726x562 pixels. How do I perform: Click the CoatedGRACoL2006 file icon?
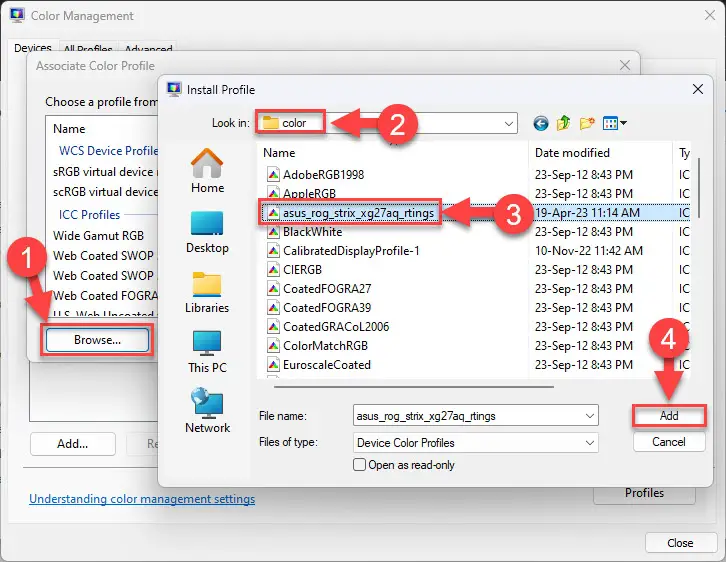tap(273, 326)
